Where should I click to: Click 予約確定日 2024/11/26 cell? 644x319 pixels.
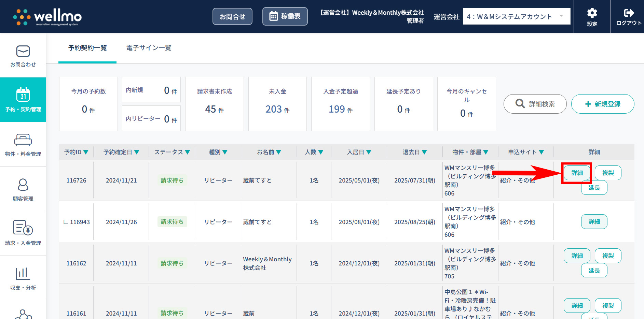121,222
